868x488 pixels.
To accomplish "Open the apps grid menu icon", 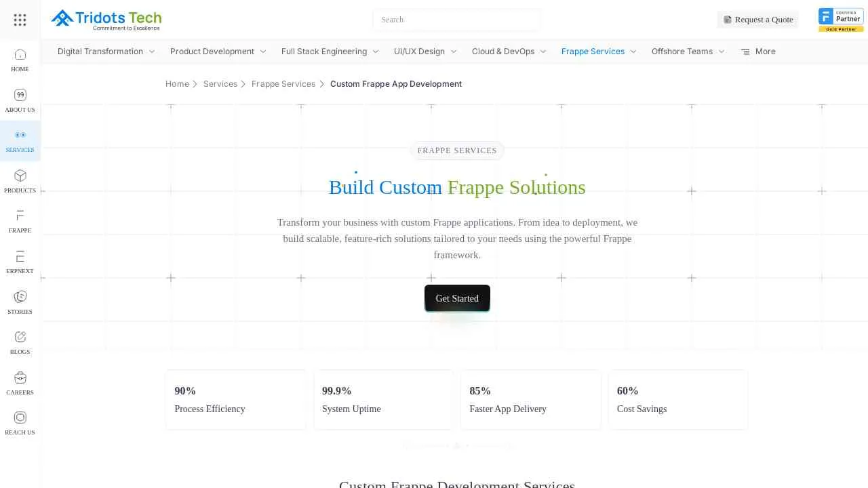I will tap(20, 20).
